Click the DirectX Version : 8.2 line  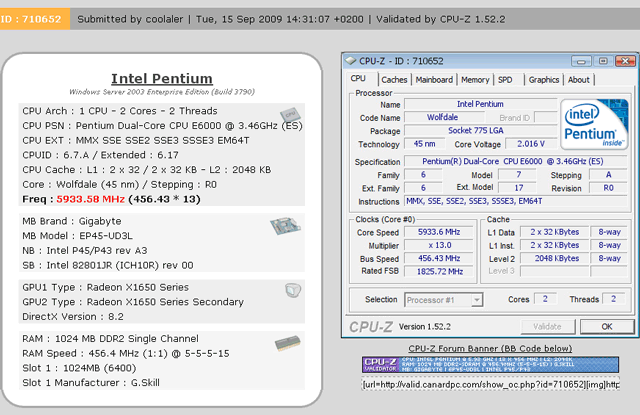pyautogui.click(x=73, y=317)
